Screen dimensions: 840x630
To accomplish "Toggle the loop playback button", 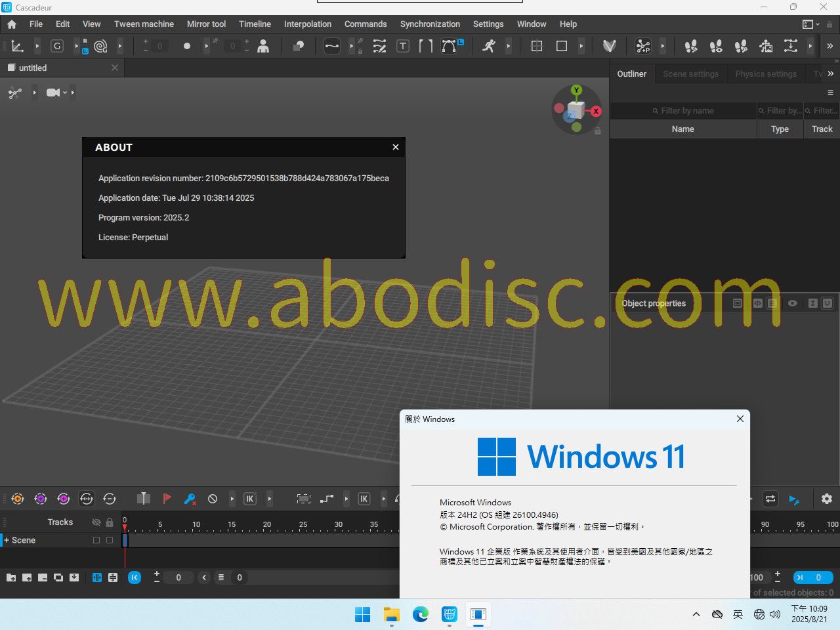I will pyautogui.click(x=770, y=499).
